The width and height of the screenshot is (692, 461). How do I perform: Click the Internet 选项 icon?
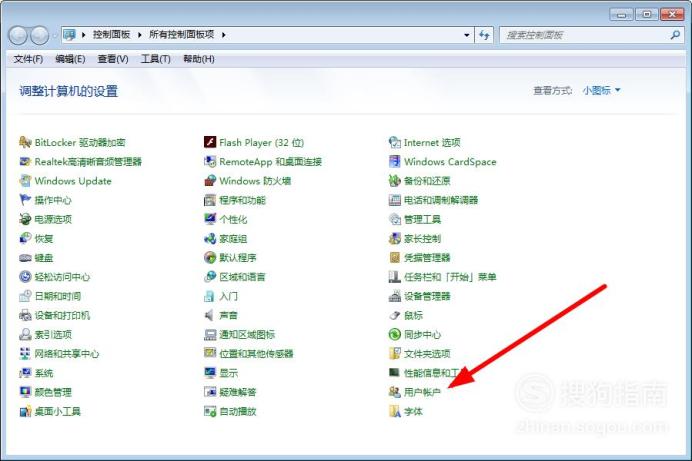pyautogui.click(x=395, y=142)
